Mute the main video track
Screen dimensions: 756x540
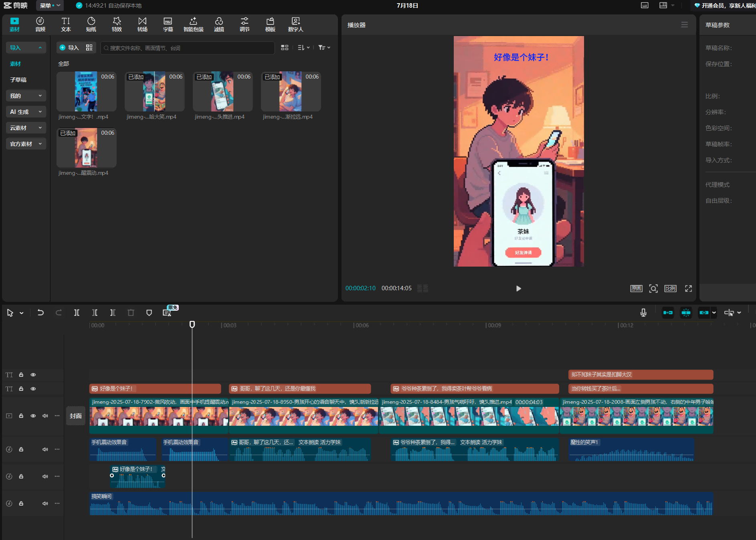tap(45, 416)
